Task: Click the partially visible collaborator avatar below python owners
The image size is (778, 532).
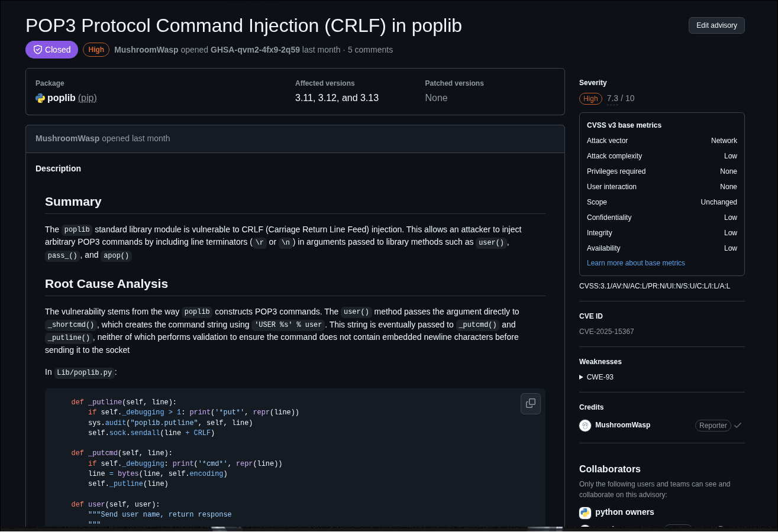Action: [585, 528]
